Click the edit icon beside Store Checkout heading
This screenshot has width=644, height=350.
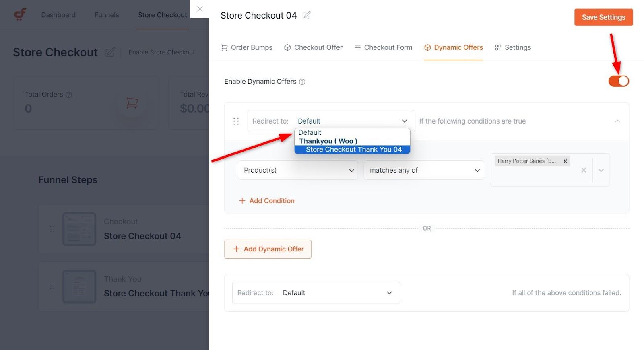pos(110,52)
